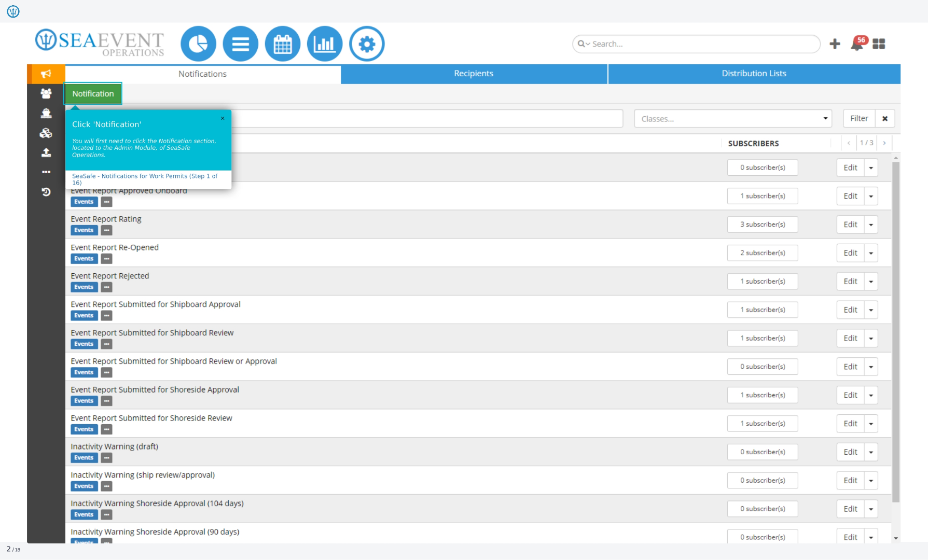Expand Edit dropdown for Approved Onboard row

(871, 196)
